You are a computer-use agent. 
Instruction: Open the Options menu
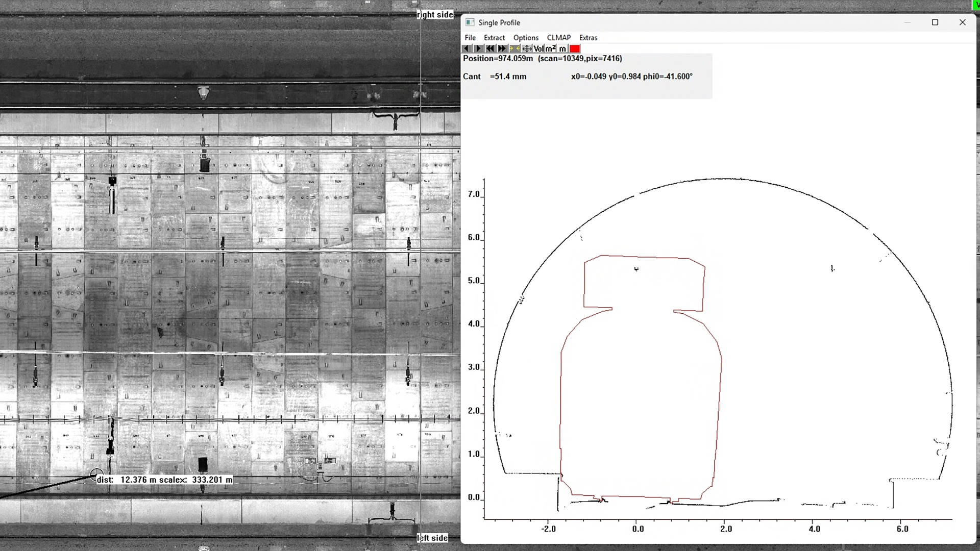[x=526, y=38]
